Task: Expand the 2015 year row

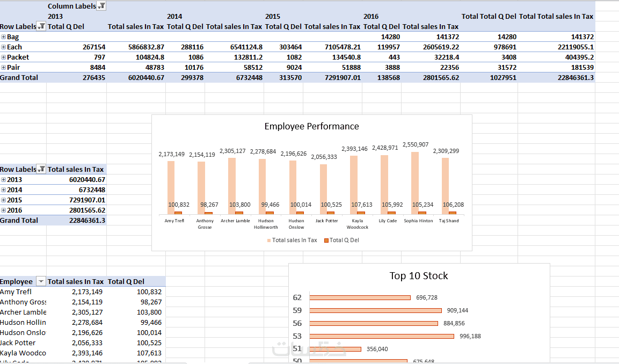Action: 4,200
